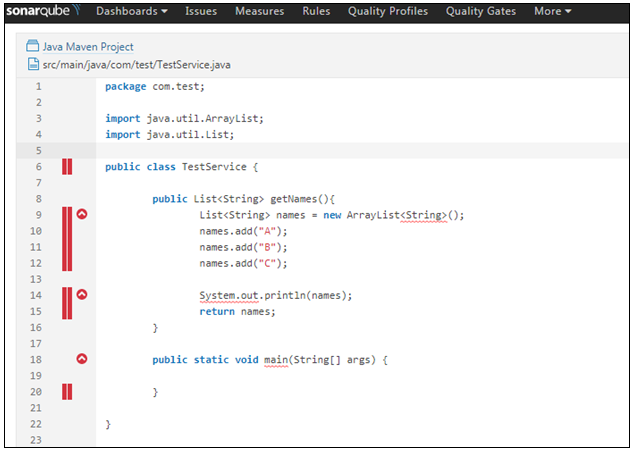Click the 'return names;' statement
This screenshot has width=633, height=452.
pos(237,312)
